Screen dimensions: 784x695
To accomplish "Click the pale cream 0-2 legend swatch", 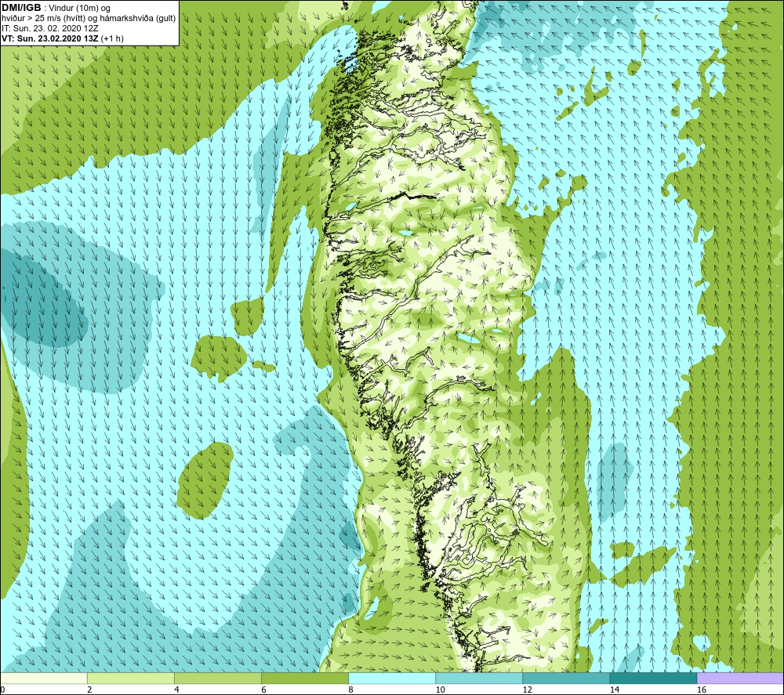I will coord(43,678).
